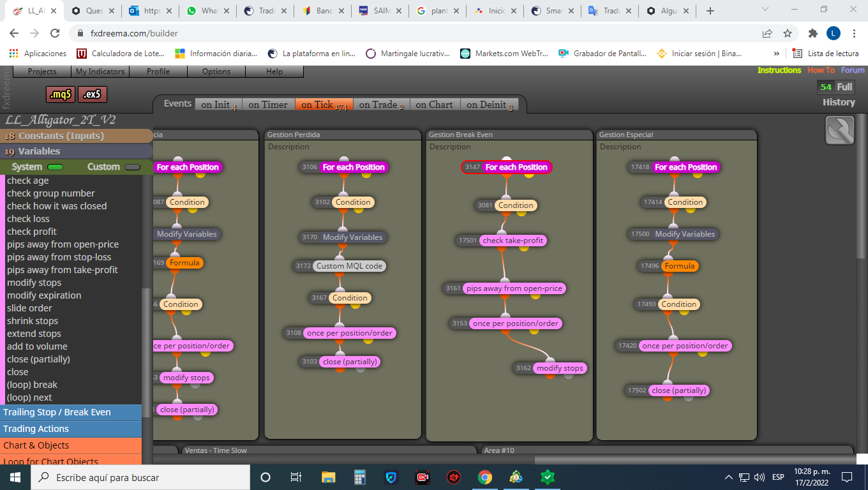The width and height of the screenshot is (868, 490).
Task: Click the canvas horizontal scrollbar
Action: click(x=694, y=460)
